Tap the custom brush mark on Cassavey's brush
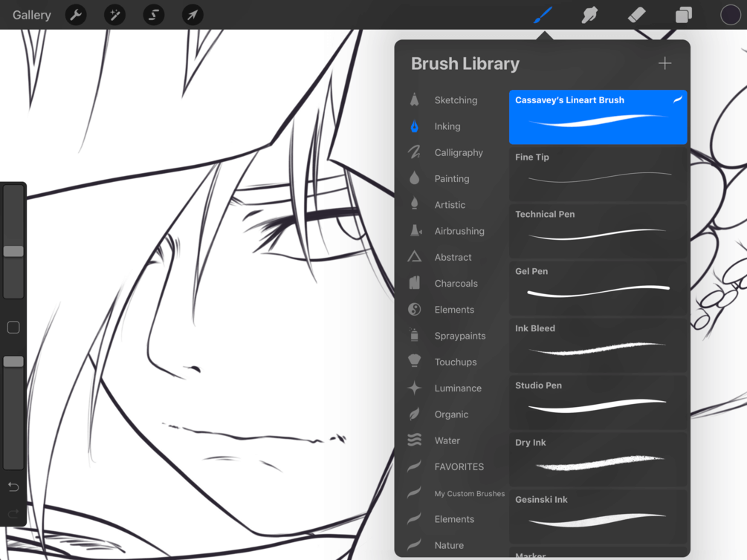747x560 pixels. tap(677, 100)
